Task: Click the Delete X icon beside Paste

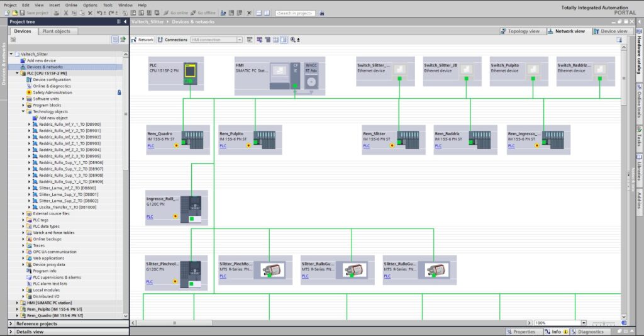Action: (90, 13)
